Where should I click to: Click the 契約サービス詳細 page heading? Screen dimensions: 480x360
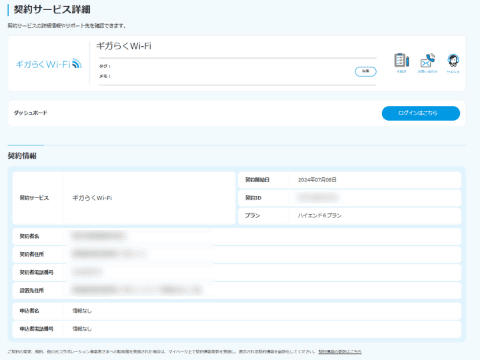click(x=52, y=9)
